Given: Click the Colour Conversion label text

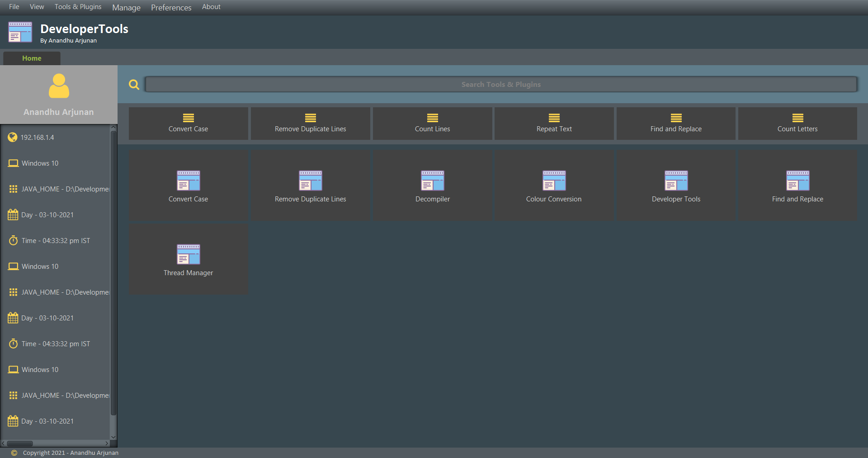Looking at the screenshot, I should click(554, 199).
